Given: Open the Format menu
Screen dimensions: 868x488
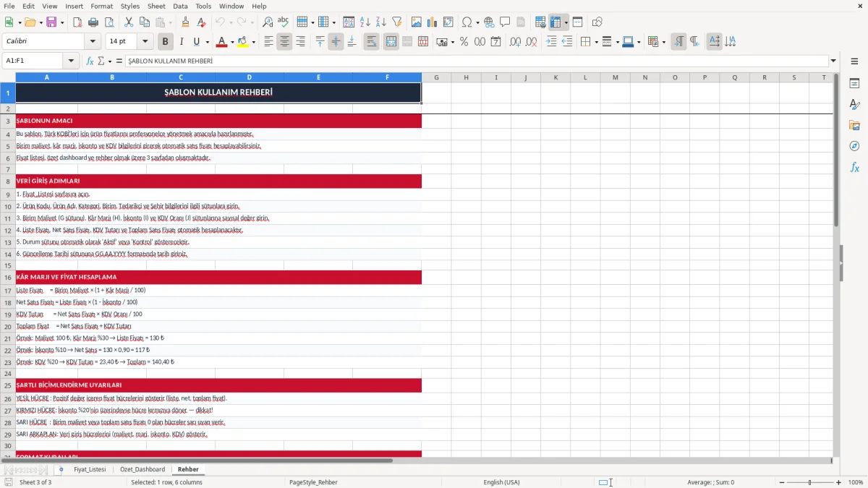Looking at the screenshot, I should point(101,6).
